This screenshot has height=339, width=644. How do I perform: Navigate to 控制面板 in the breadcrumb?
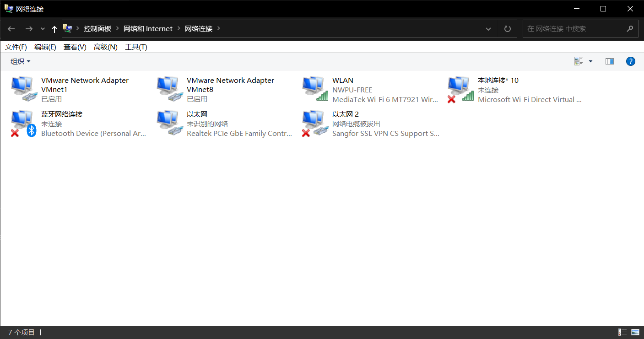(x=97, y=29)
